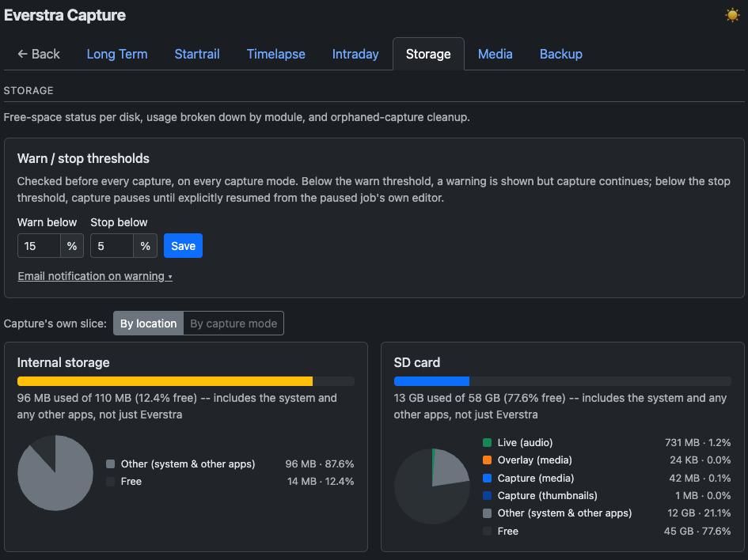Click the Capture (thumbnails) legend label
The image size is (748, 560).
(547, 496)
